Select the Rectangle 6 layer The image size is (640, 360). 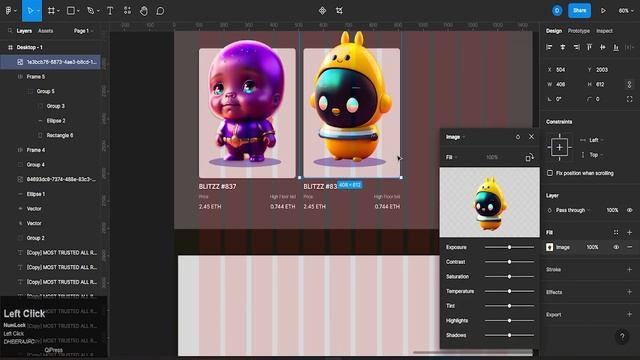coord(50,135)
